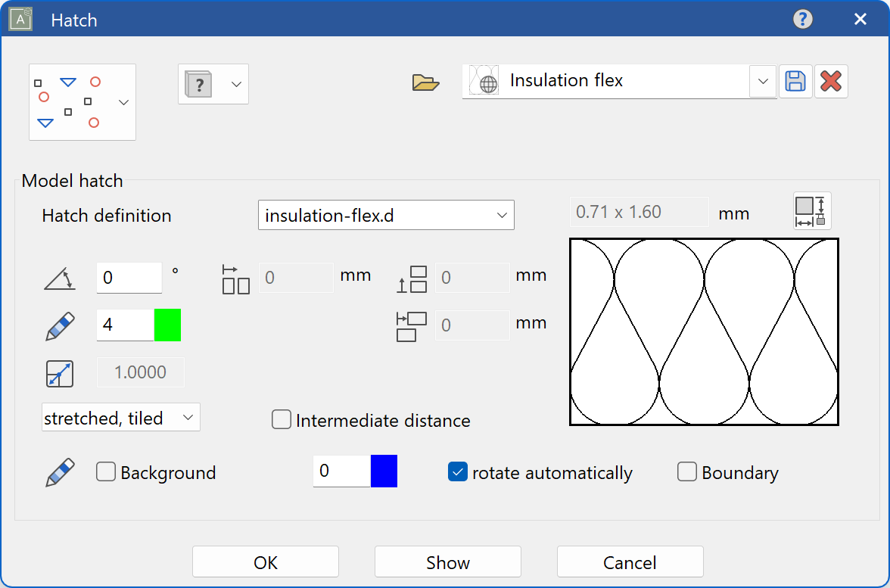Save favorite with the floppy disk icon
The height and width of the screenshot is (588, 890).
coord(795,82)
